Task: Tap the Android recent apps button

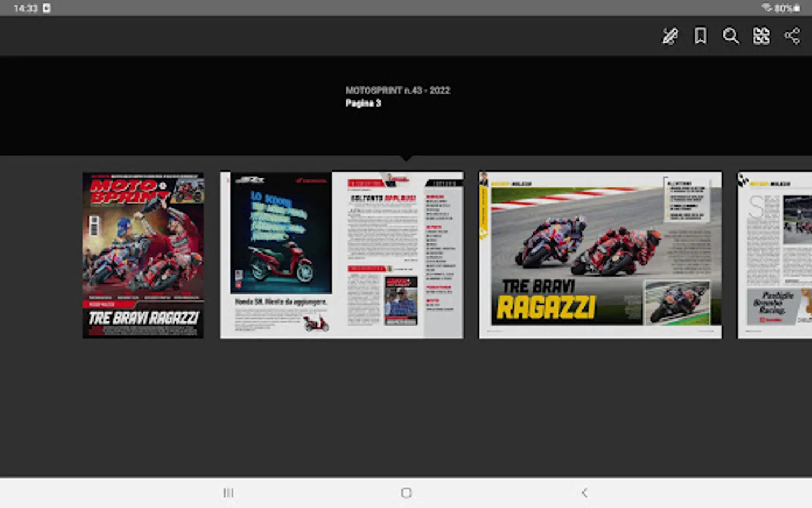Action: [x=228, y=493]
